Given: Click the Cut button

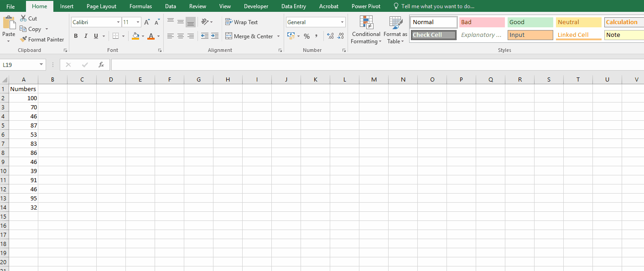Looking at the screenshot, I should (28, 18).
